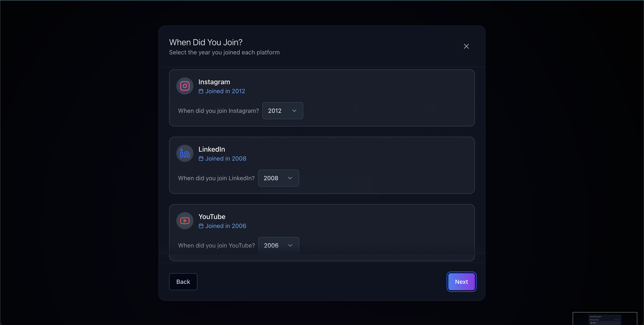Click 'Joined in 2012' text

coord(225,91)
